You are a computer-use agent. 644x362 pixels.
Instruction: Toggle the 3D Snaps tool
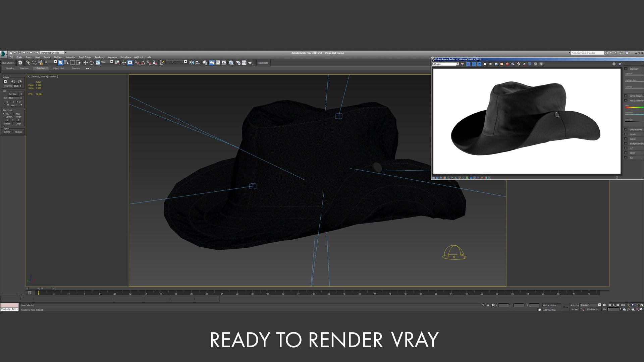point(137,63)
